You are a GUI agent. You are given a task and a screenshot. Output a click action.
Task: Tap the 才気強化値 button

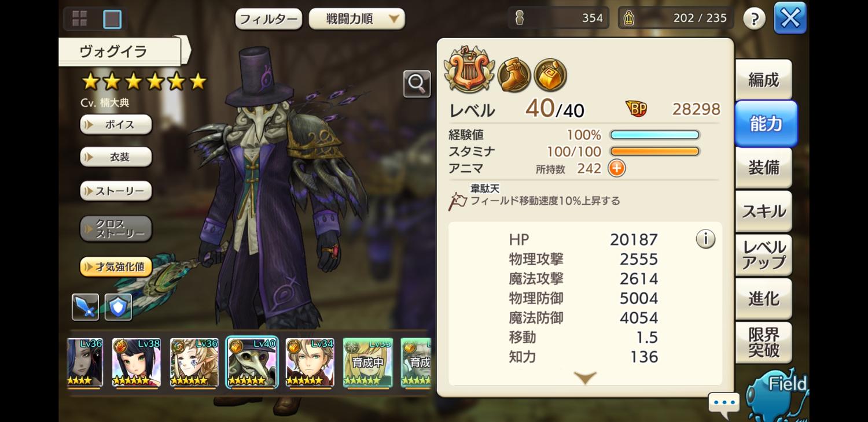click(x=116, y=266)
